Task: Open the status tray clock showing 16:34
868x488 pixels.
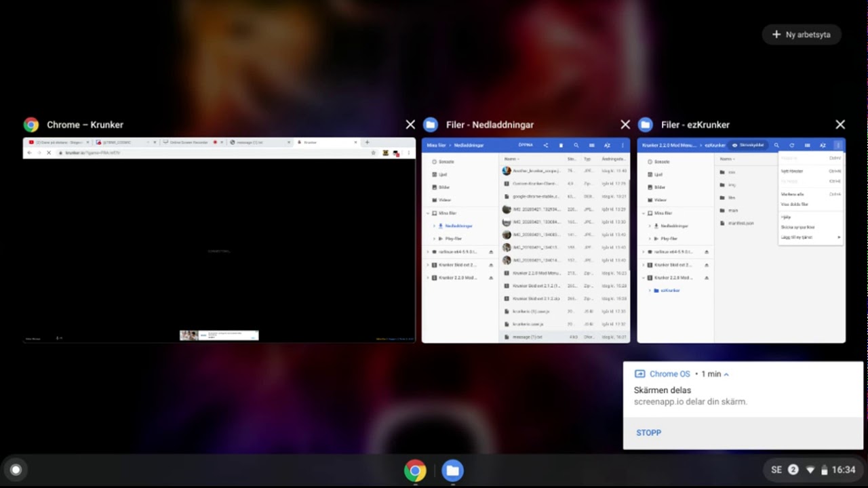Action: (x=844, y=470)
